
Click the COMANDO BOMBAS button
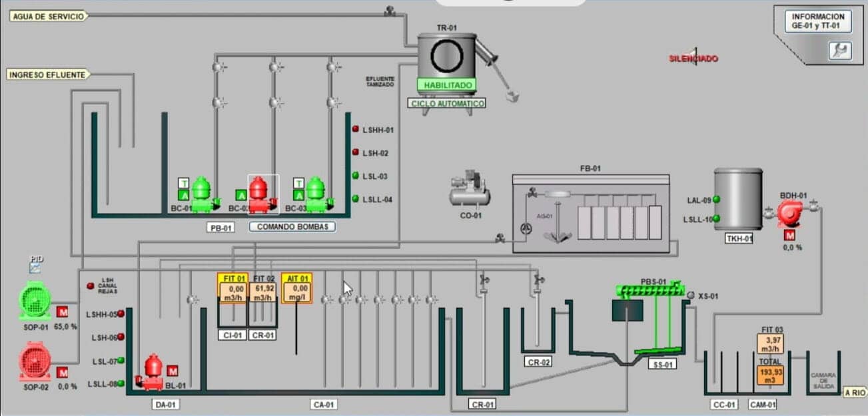tap(292, 227)
